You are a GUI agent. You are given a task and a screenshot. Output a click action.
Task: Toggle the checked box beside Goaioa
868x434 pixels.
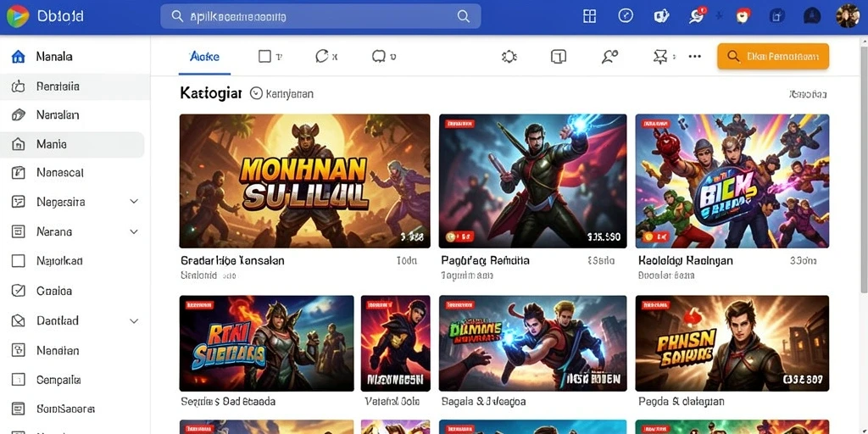[x=19, y=291]
